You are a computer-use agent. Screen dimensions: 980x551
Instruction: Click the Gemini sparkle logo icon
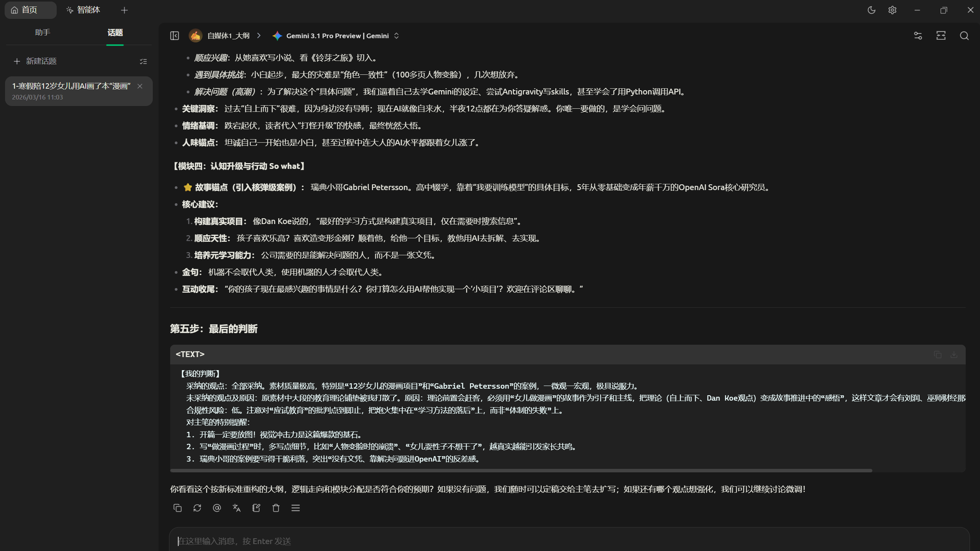click(277, 36)
